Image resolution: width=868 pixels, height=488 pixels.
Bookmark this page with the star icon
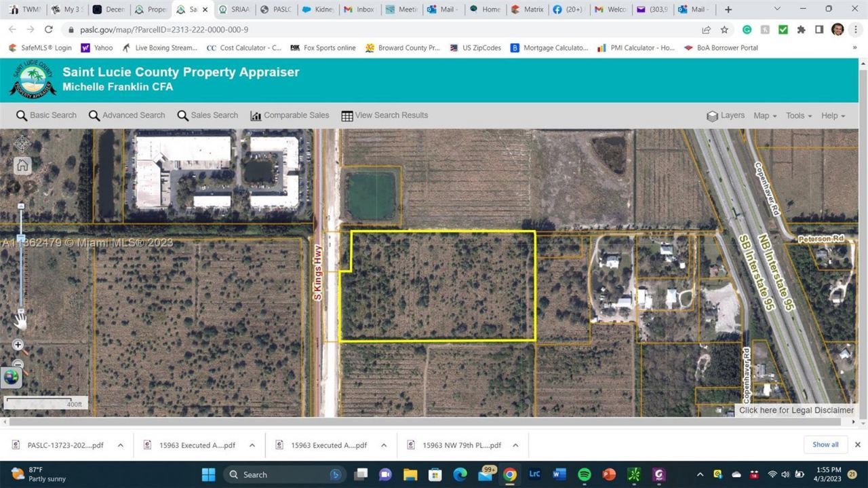point(724,30)
